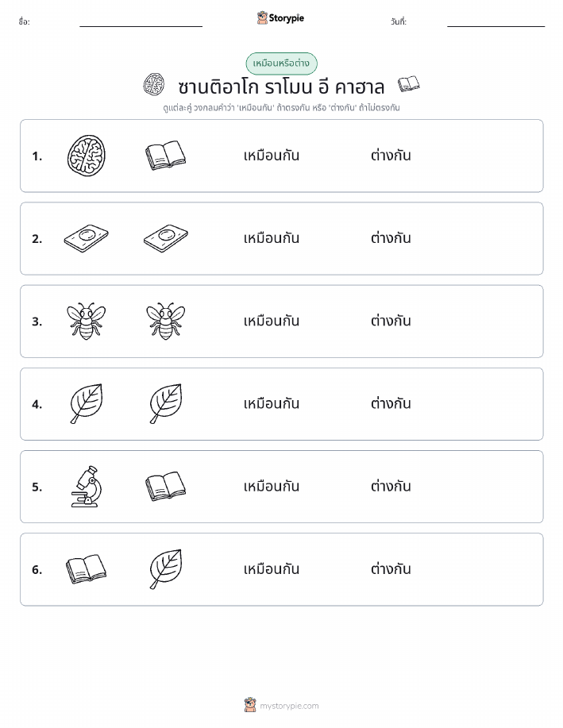Click the microscope icon in row 5
Screen dimensions: 563x728
[87, 486]
